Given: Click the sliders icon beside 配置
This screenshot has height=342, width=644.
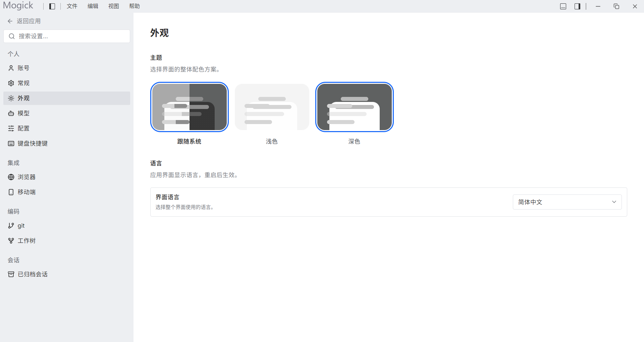Looking at the screenshot, I should (x=11, y=128).
